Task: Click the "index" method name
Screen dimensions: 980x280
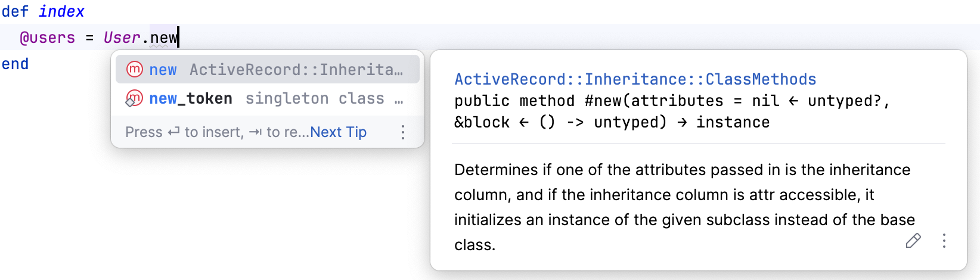Action: click(61, 11)
